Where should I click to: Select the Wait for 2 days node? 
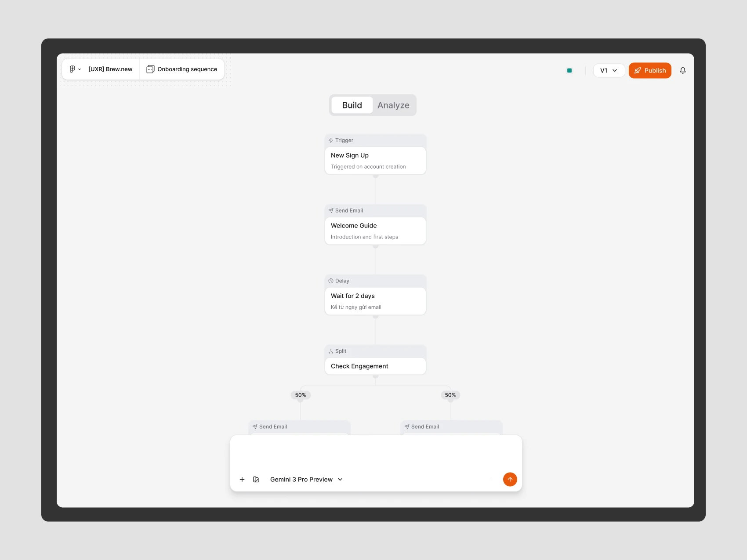pyautogui.click(x=375, y=301)
